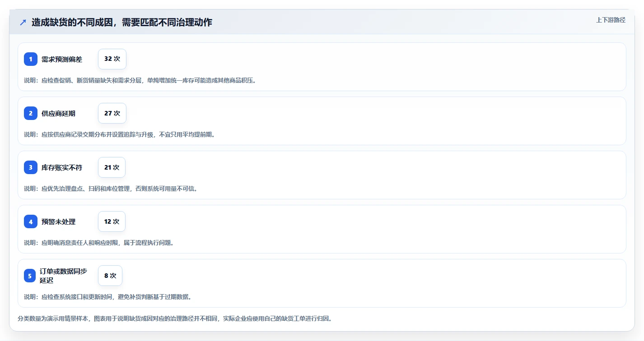The height and width of the screenshot is (341, 644).
Task: Click the note starting 说明：应按供应商记录交期分布
Action: tap(119, 134)
